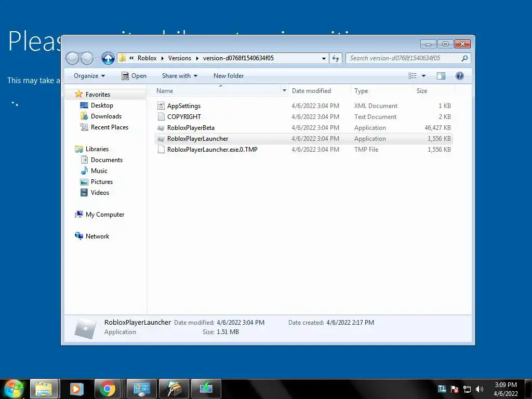This screenshot has height=399, width=532.
Task: Open the view options dropdown arrow
Action: 423,76
